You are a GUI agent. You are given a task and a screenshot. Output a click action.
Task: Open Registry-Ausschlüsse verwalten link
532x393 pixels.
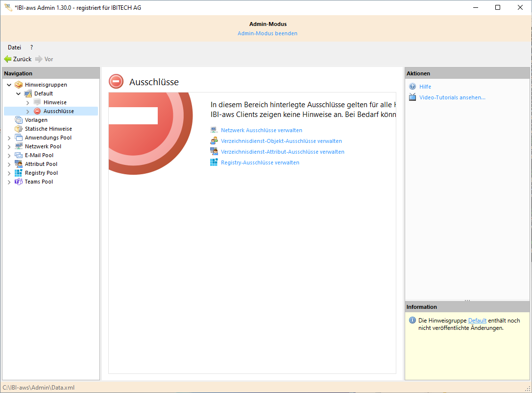point(260,162)
